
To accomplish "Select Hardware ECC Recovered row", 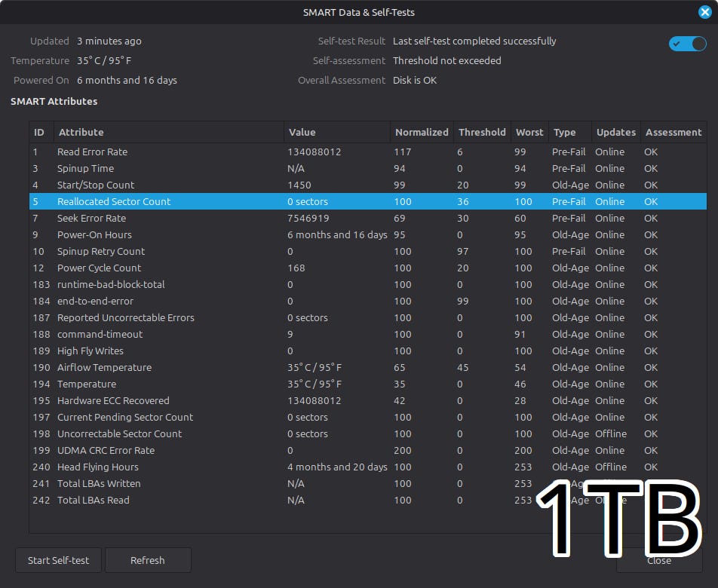I will pos(113,400).
